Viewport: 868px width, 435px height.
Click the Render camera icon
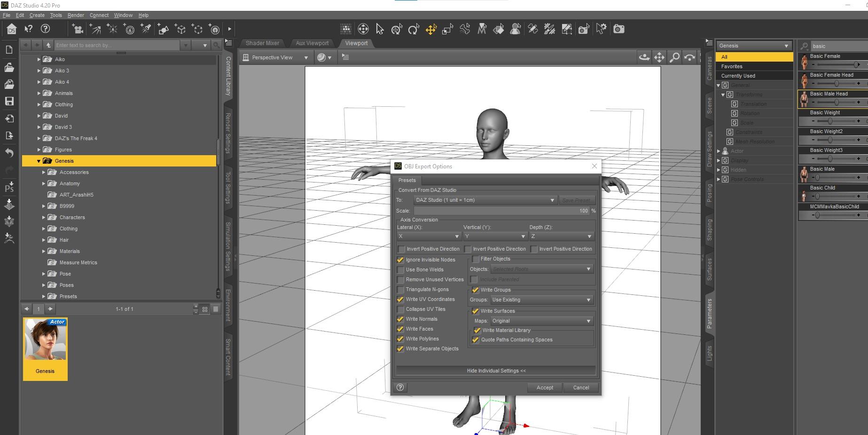(619, 29)
